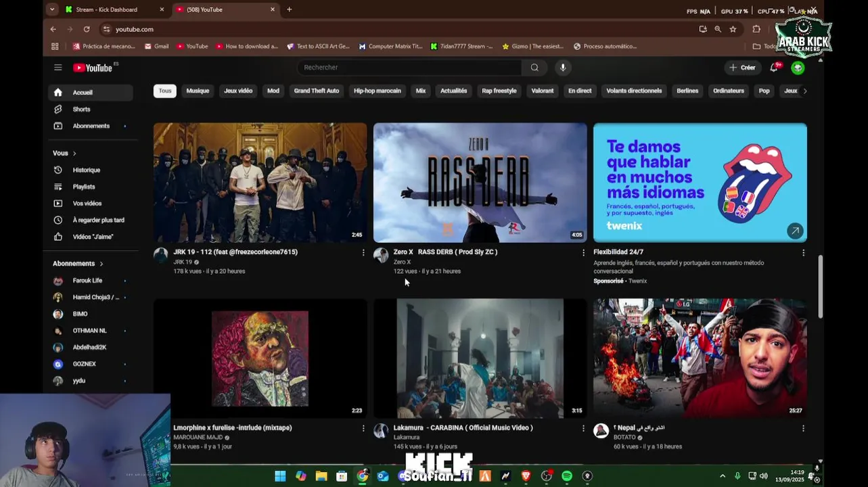Open Brave browser from the taskbar
This screenshot has width=868, height=487.
[526, 476]
